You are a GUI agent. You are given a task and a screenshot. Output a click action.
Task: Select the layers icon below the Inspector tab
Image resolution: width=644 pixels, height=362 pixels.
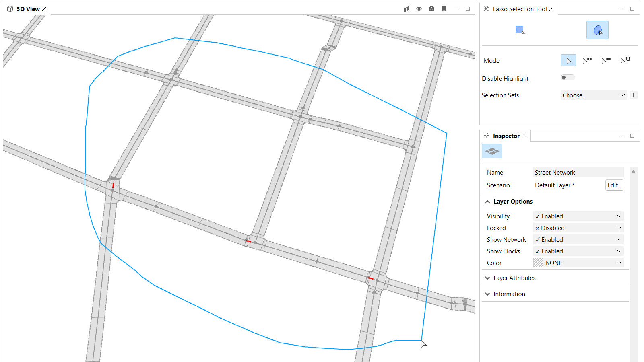[491, 151]
